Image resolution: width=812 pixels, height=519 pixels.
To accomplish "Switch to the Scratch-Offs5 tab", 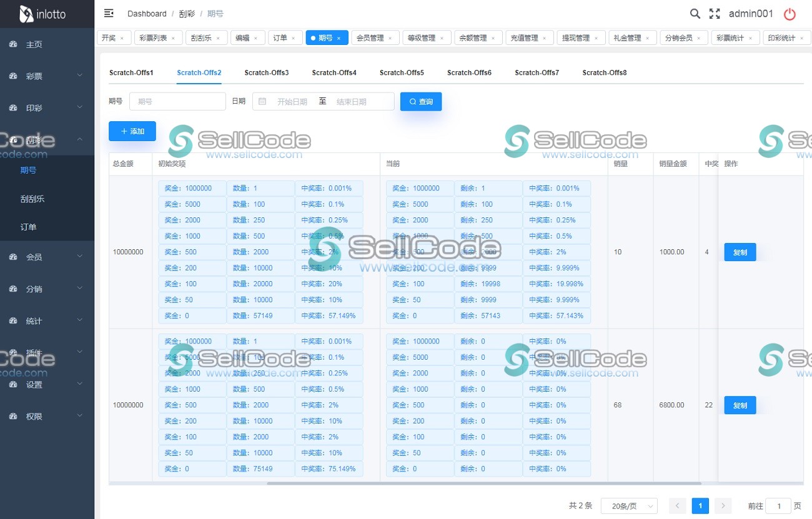I will coord(402,72).
